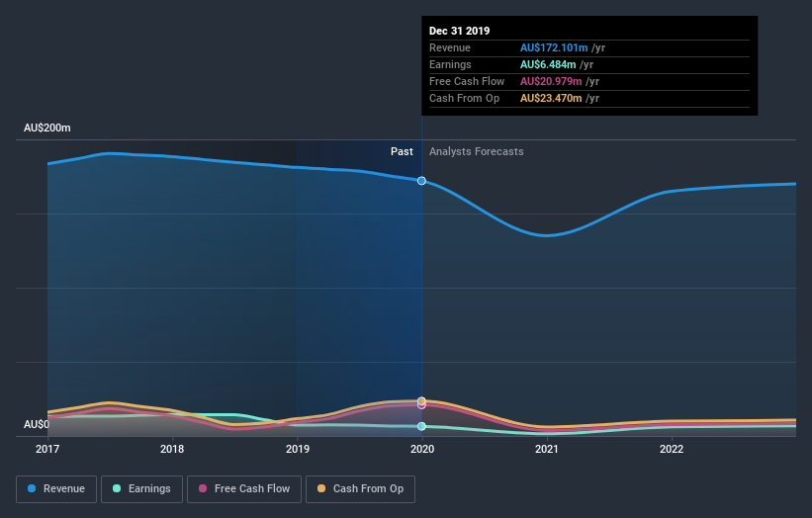This screenshot has height=518, width=812.
Task: Click the AU$20.979m free cash flow value
Action: pyautogui.click(x=551, y=81)
